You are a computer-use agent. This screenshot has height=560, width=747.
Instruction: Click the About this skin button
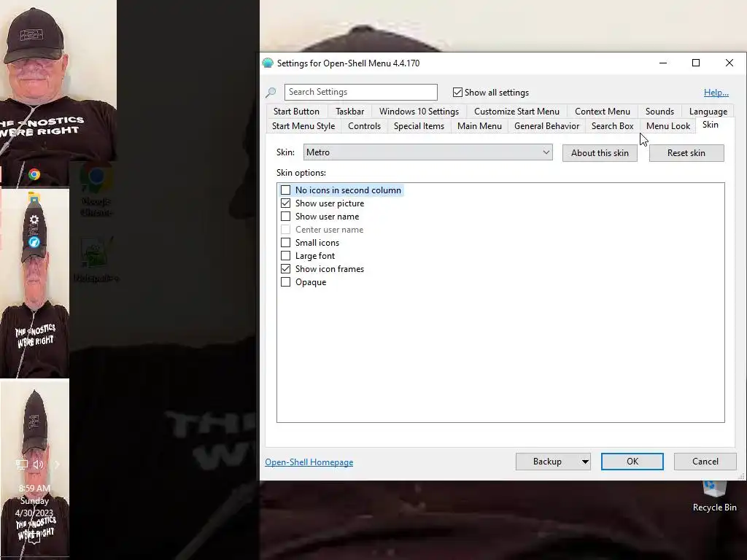(x=600, y=153)
